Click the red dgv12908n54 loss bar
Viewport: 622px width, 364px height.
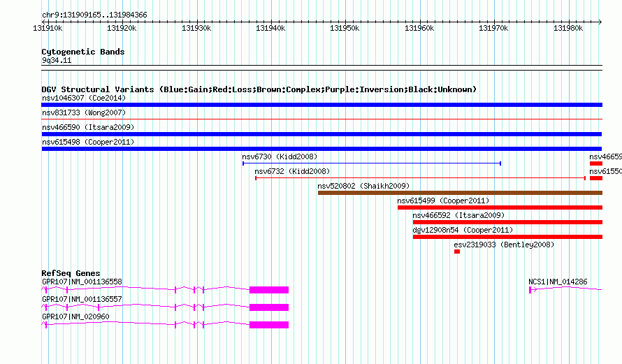tap(508, 237)
